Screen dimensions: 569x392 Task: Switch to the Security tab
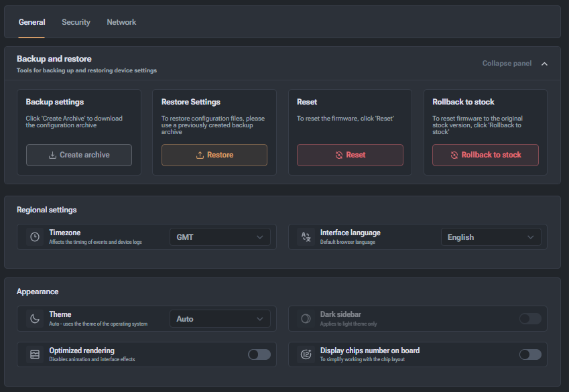coord(76,22)
